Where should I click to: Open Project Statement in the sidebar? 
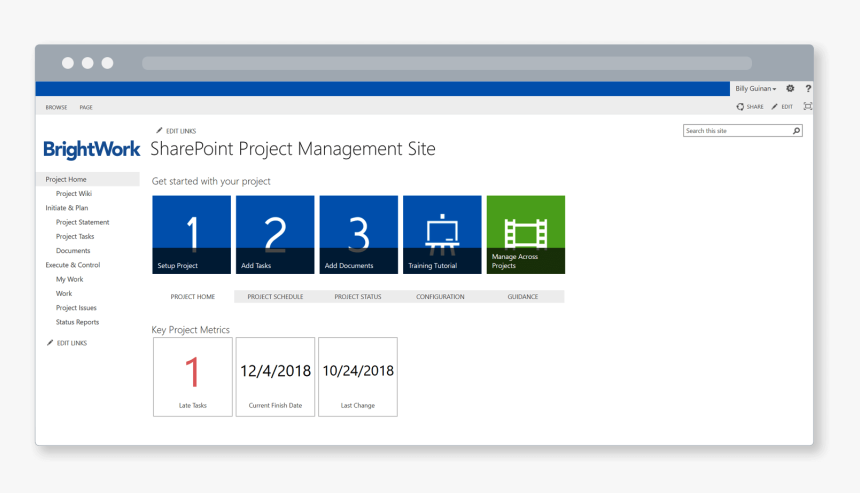click(82, 222)
